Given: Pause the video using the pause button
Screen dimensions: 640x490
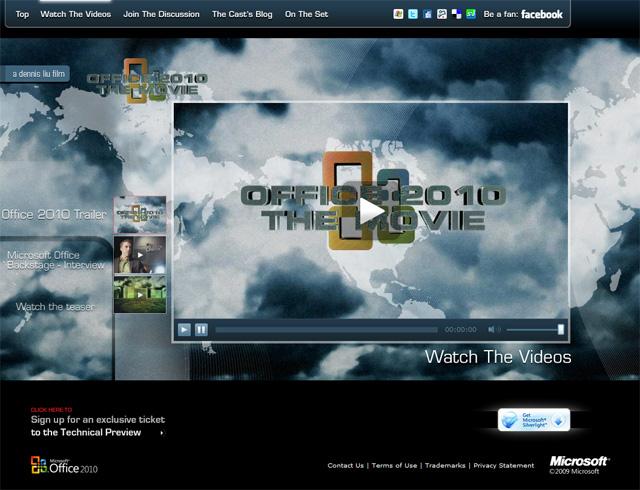Looking at the screenshot, I should 201,329.
